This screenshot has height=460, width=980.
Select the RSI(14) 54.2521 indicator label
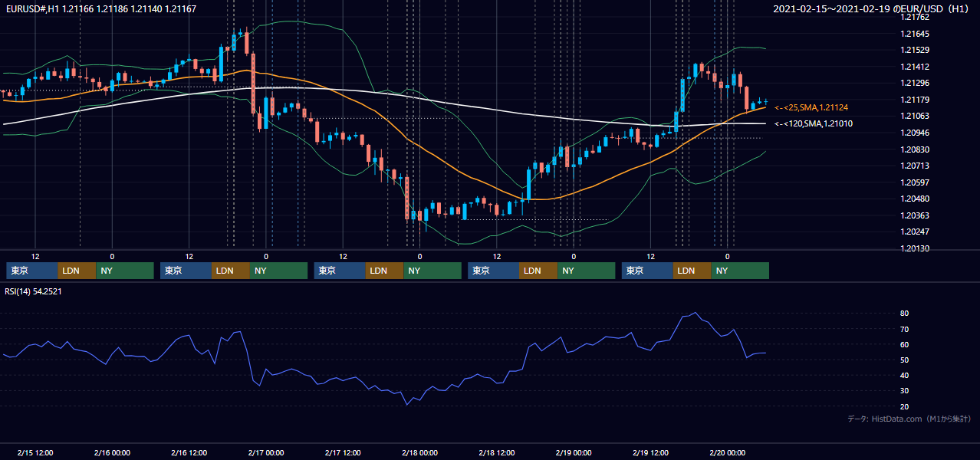(34, 291)
